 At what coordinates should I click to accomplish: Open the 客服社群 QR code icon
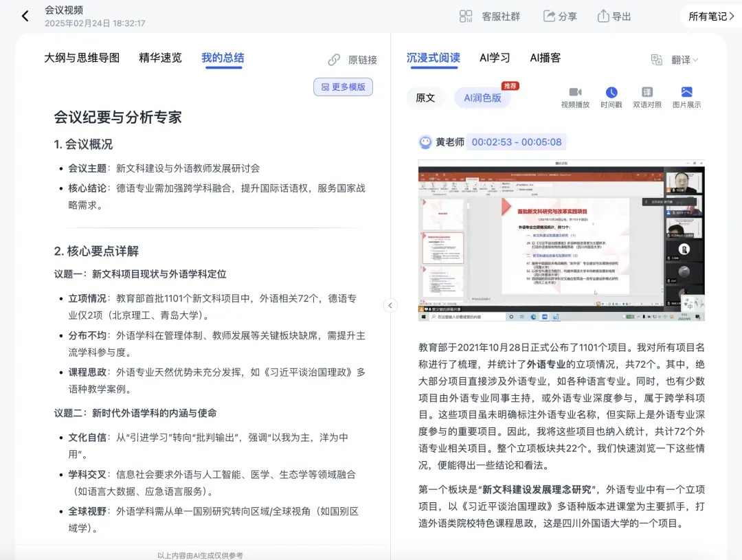(466, 16)
